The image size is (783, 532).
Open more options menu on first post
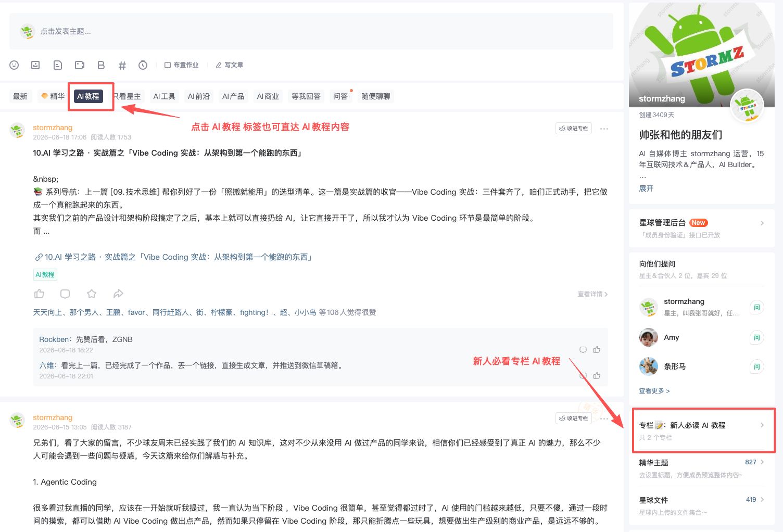[x=604, y=129]
